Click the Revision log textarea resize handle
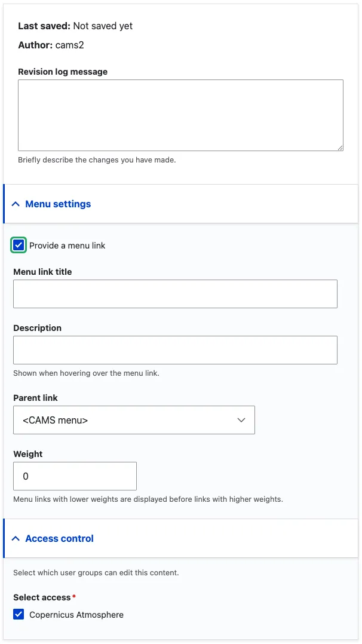The width and height of the screenshot is (362, 644). pyautogui.click(x=340, y=148)
